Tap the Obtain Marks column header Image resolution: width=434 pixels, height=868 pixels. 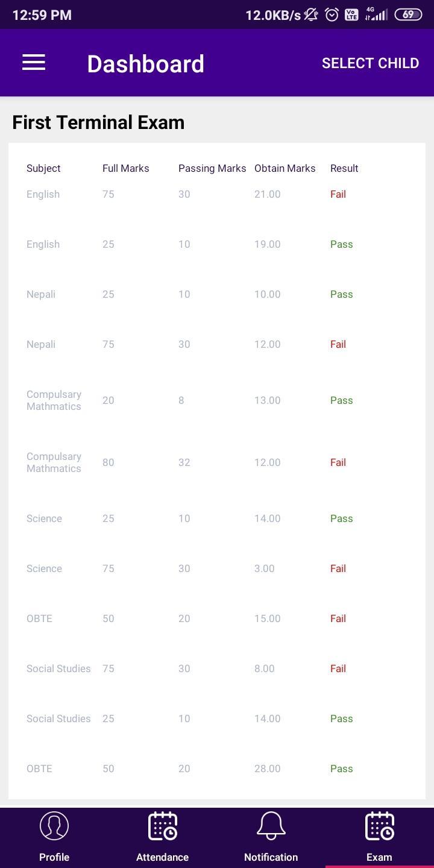(285, 168)
